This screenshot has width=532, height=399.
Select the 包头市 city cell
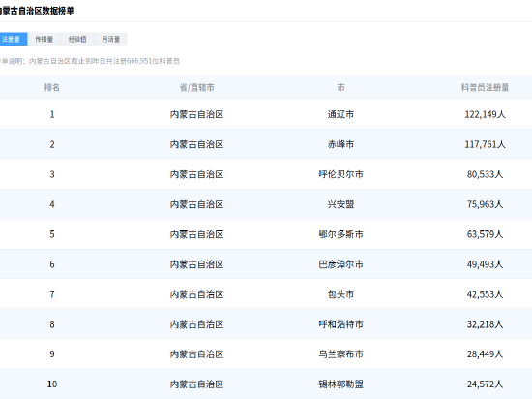point(341,294)
